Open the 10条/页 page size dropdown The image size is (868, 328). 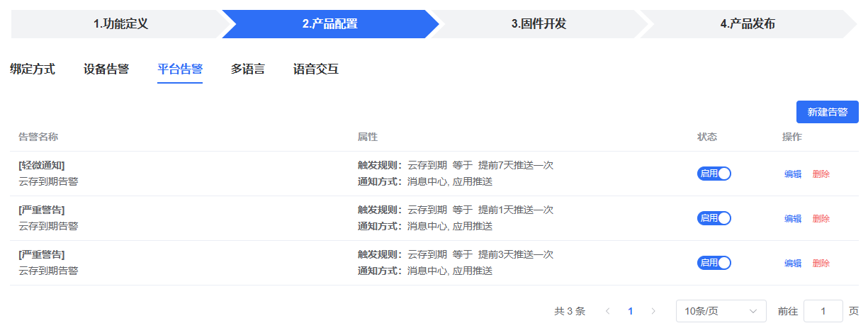point(721,311)
